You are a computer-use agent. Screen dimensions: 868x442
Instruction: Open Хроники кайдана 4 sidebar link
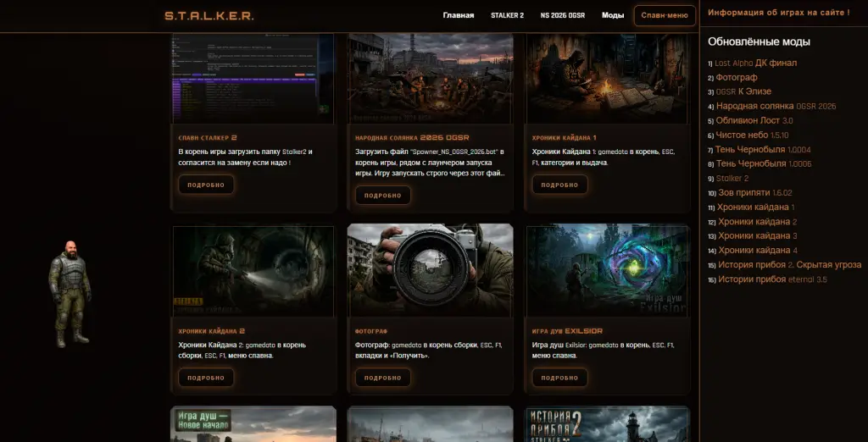[758, 250]
